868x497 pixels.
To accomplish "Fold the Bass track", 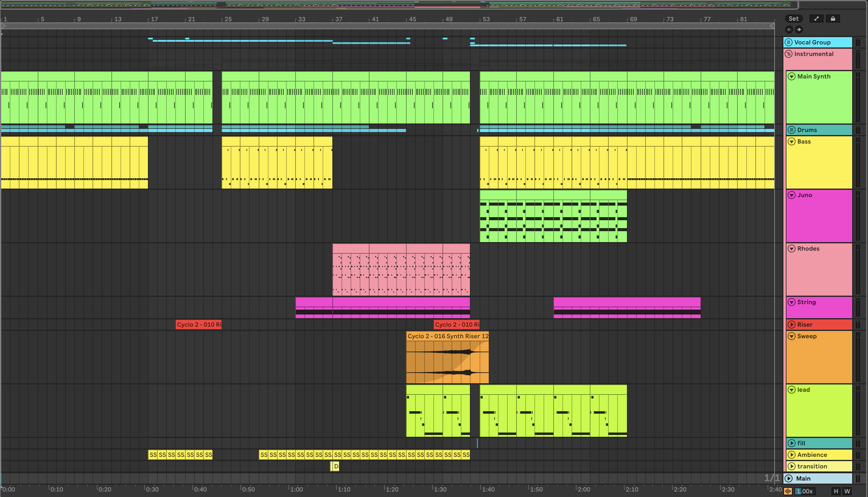I will 792,142.
